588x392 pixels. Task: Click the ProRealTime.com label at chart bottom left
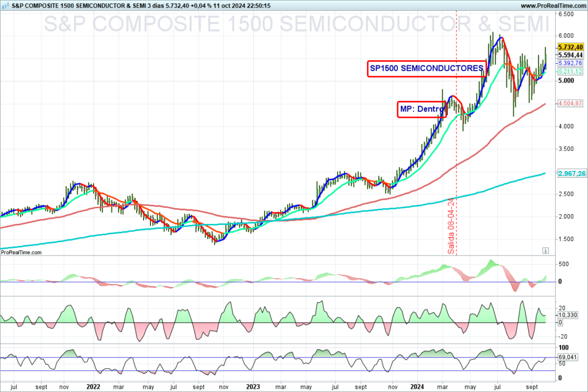(x=21, y=253)
